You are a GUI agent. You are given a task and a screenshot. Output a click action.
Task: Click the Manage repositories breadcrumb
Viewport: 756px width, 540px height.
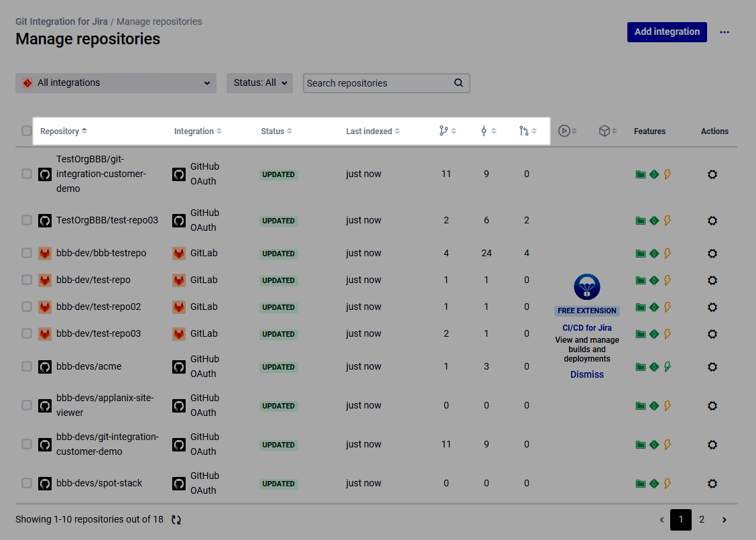point(159,21)
